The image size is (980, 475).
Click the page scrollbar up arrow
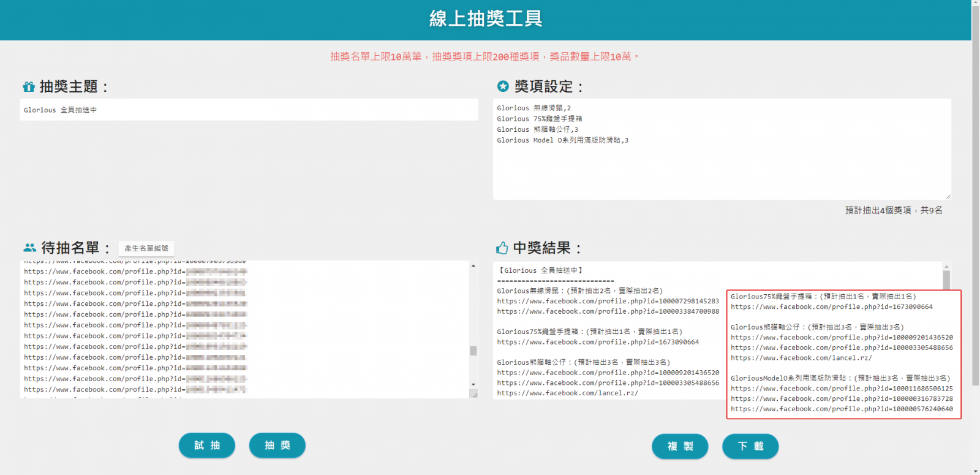(x=976, y=4)
